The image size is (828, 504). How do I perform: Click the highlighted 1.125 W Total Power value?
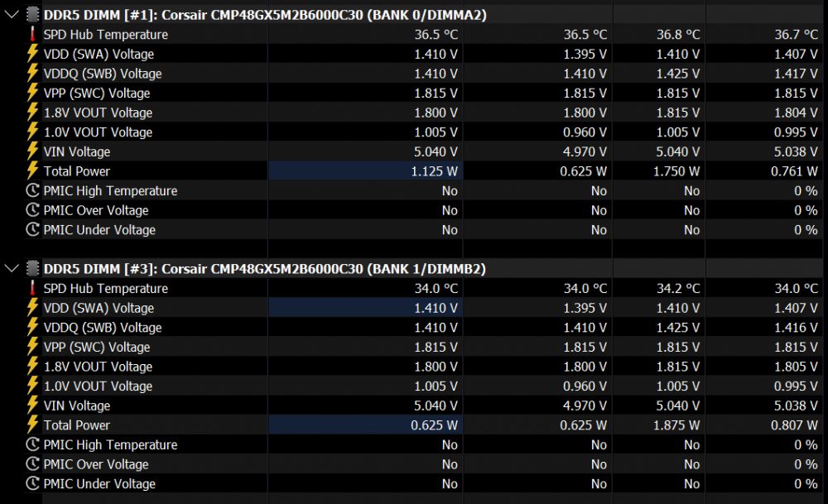[x=365, y=171]
